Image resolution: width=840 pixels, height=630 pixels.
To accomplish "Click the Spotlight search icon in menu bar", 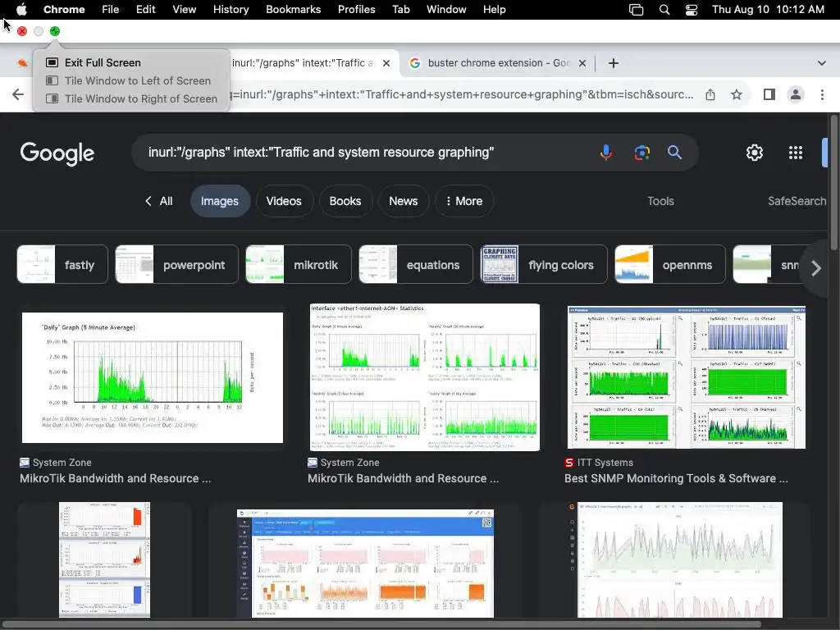I will click(664, 9).
